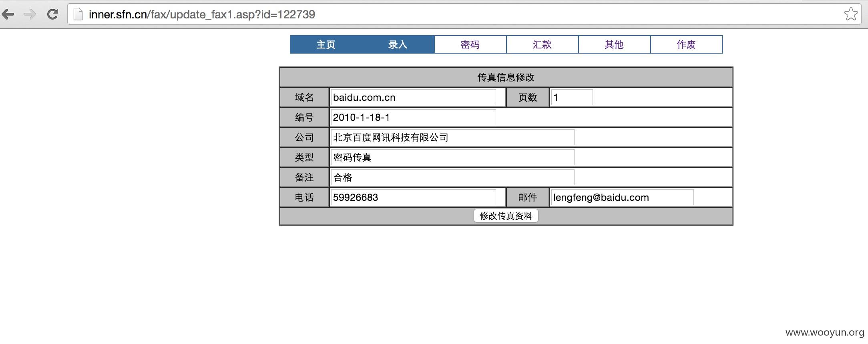868x344 pixels.
Task: Click the 域名 label cell
Action: pos(304,97)
